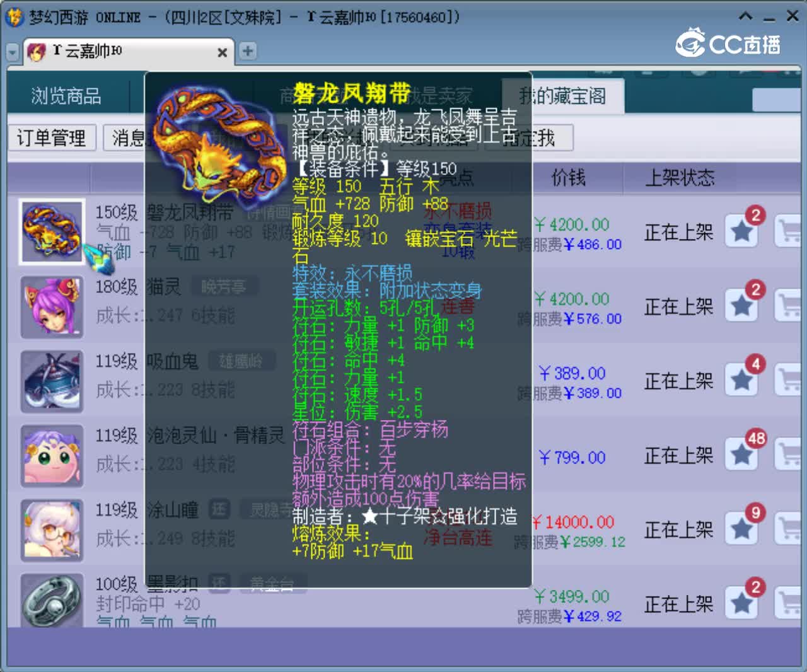Click cart icon on 猫灵 row
The width and height of the screenshot is (807, 672).
pos(788,306)
